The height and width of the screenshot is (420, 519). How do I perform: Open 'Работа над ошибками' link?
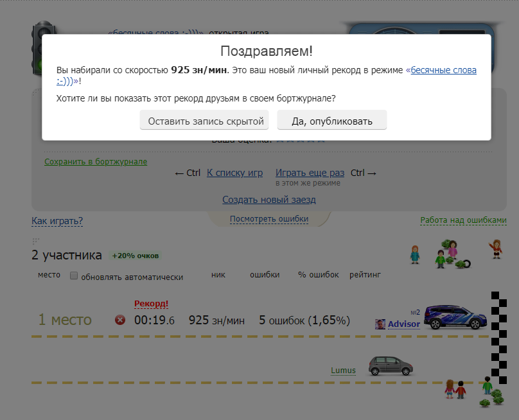[463, 220]
